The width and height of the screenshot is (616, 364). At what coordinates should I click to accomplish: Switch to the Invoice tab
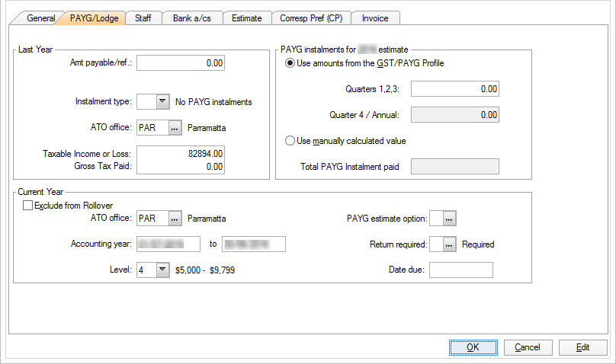pos(375,18)
